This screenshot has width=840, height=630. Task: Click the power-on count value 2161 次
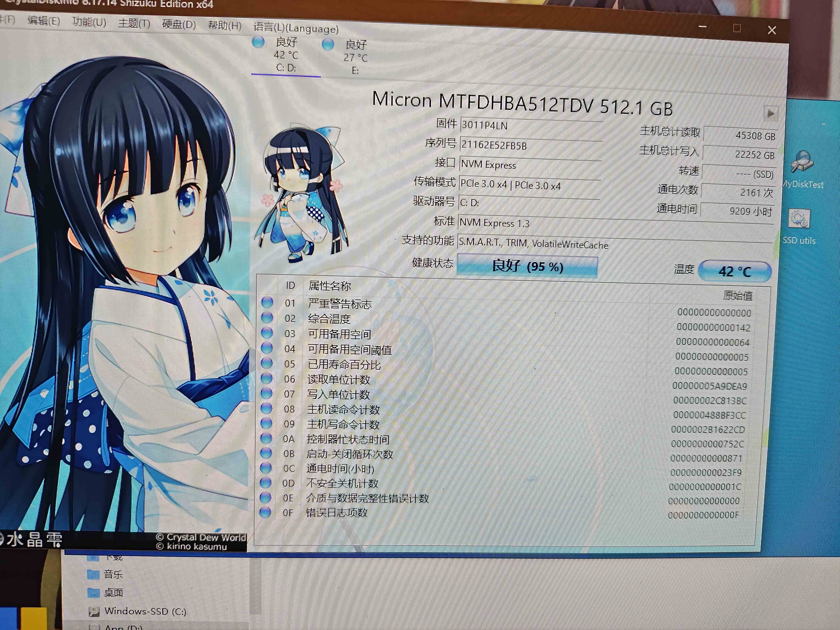[738, 193]
